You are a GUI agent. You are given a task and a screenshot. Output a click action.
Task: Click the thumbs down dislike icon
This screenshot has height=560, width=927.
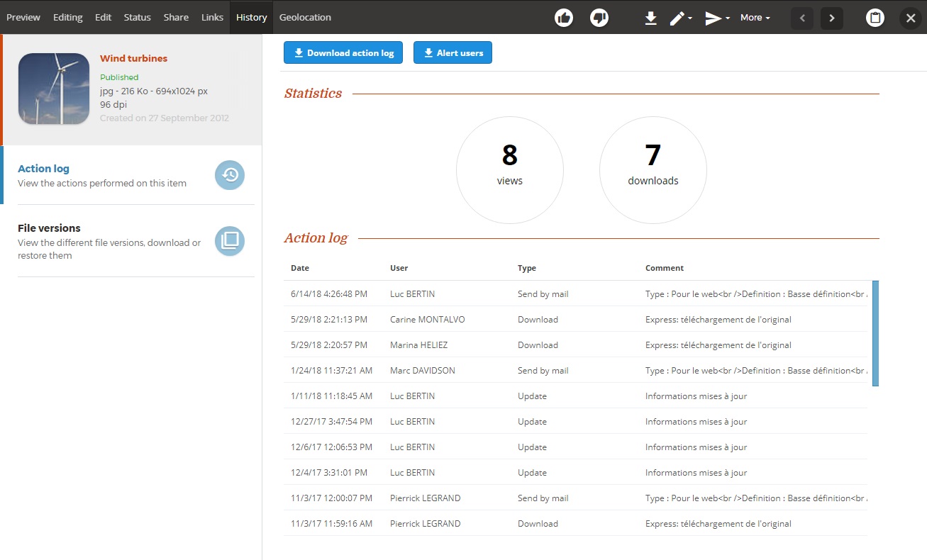(x=599, y=18)
